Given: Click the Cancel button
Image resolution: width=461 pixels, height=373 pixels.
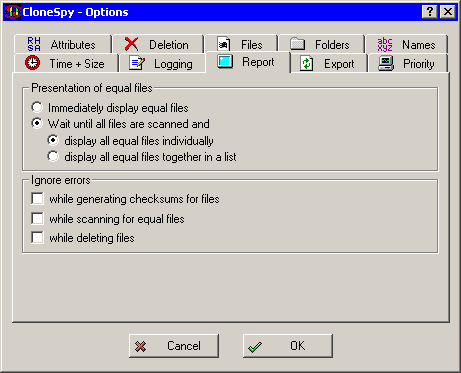Looking at the screenshot, I should (x=174, y=346).
